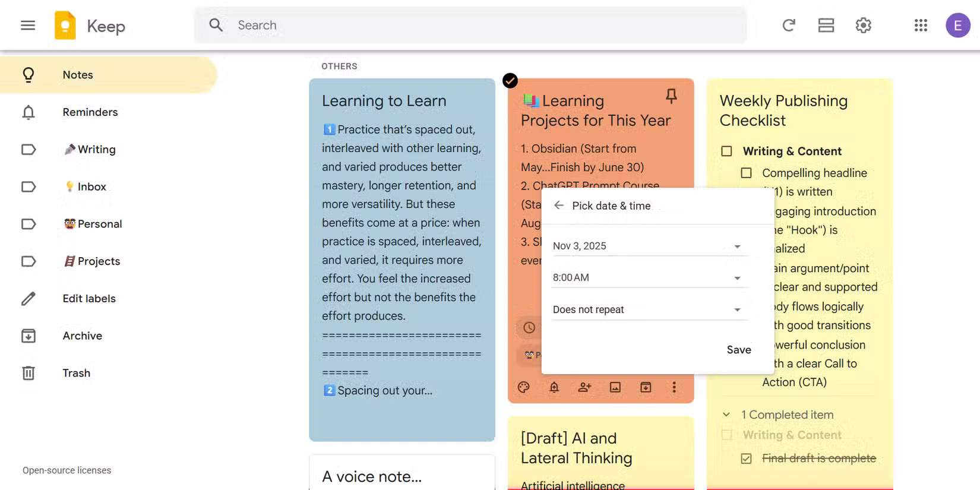Select Notes in the sidebar
The width and height of the screenshot is (980, 490).
pyautogui.click(x=108, y=75)
